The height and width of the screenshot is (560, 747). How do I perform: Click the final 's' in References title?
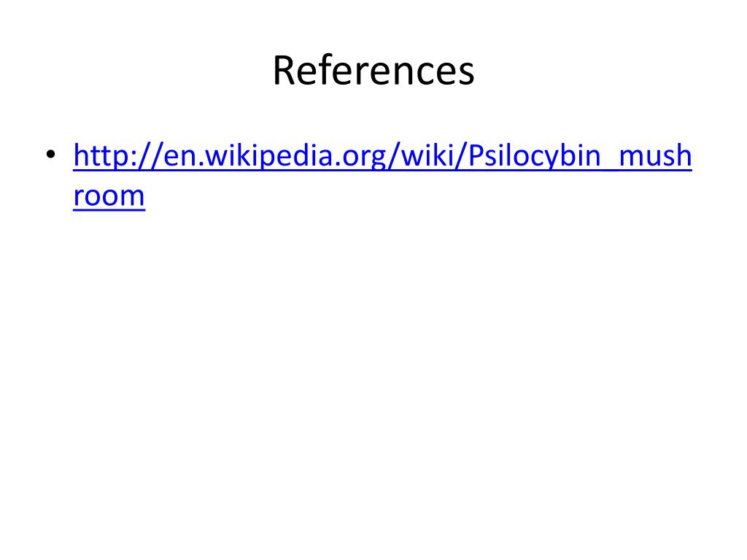[x=466, y=74]
